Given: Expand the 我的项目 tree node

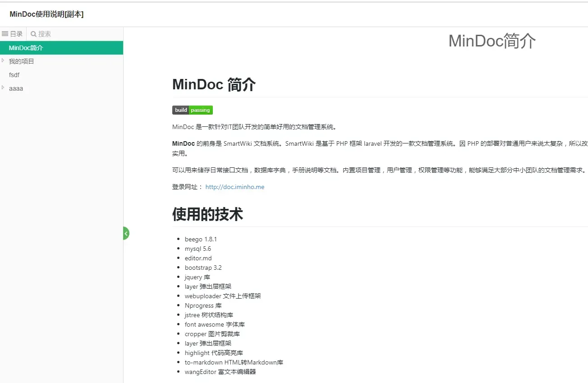Looking at the screenshot, I should coord(3,61).
